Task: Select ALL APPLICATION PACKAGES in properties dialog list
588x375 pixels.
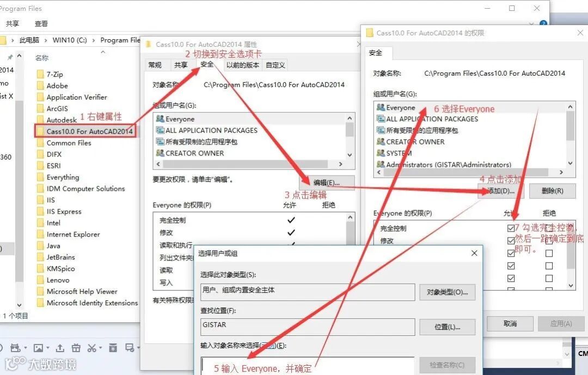Action: click(x=211, y=130)
